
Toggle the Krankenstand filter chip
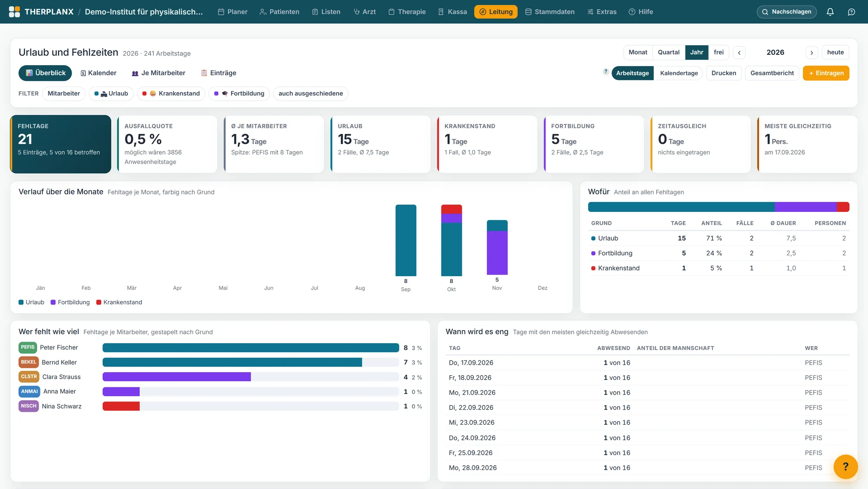(171, 93)
